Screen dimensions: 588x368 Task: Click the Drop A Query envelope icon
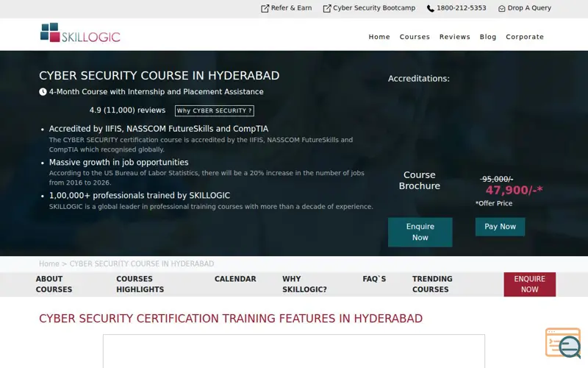tap(501, 8)
